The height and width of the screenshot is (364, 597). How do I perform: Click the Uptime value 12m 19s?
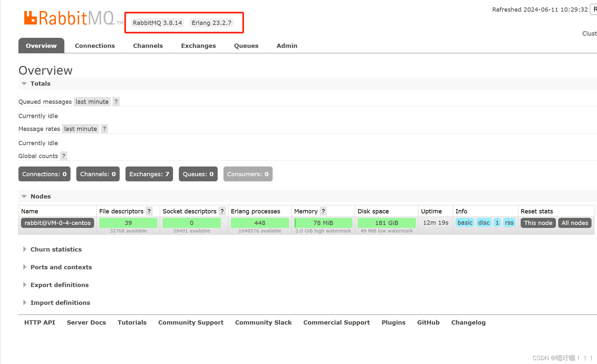pyautogui.click(x=436, y=222)
